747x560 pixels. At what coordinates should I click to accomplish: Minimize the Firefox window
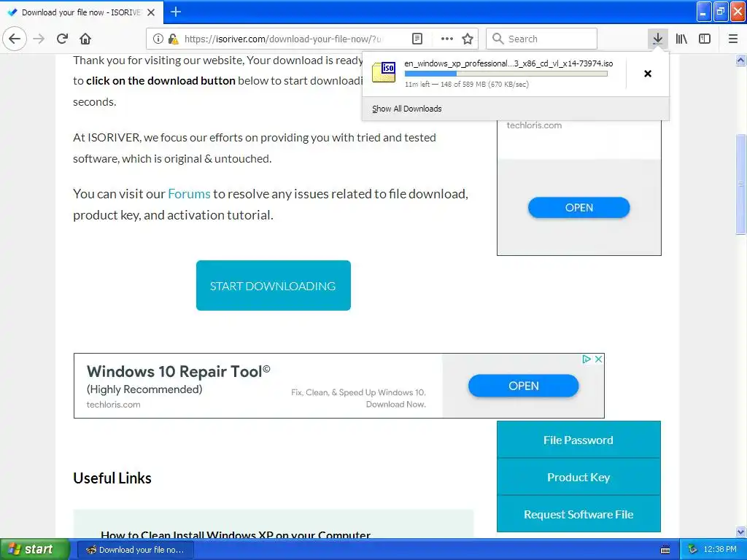tap(704, 12)
